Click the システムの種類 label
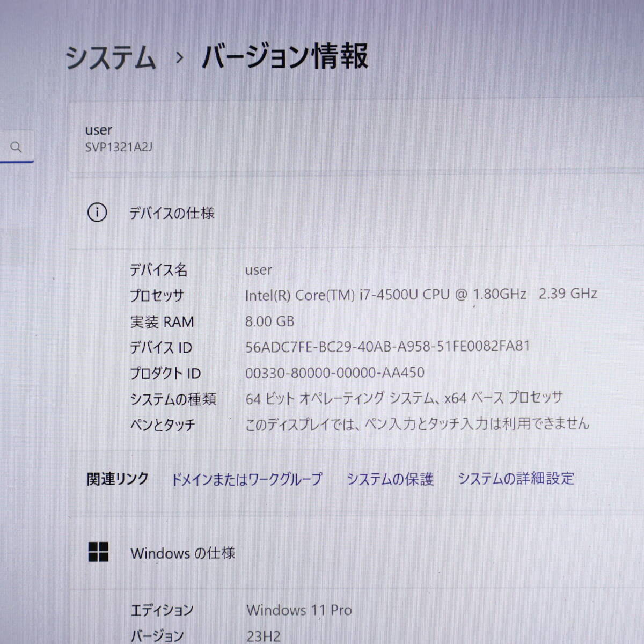Screen dimensions: 644x644 tap(173, 399)
